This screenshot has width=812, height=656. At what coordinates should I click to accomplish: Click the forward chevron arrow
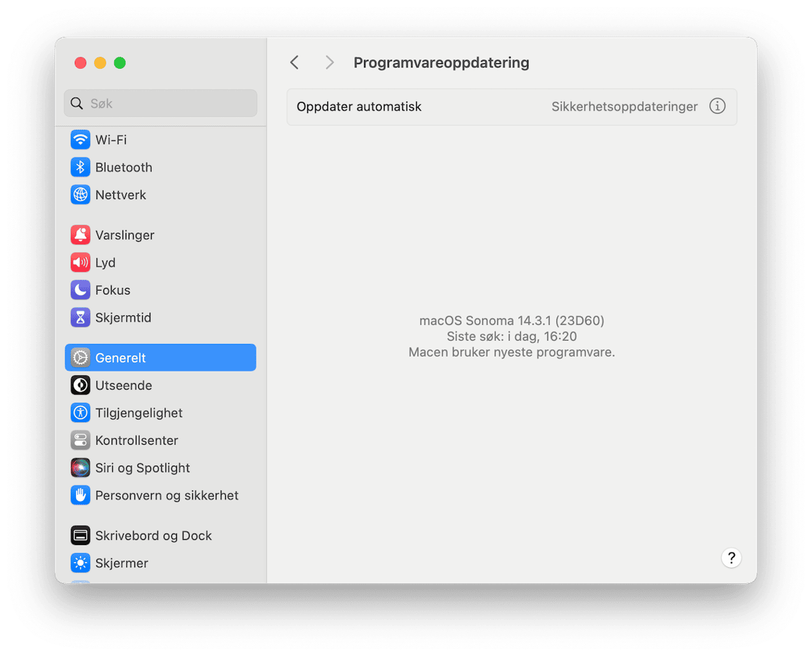point(329,63)
